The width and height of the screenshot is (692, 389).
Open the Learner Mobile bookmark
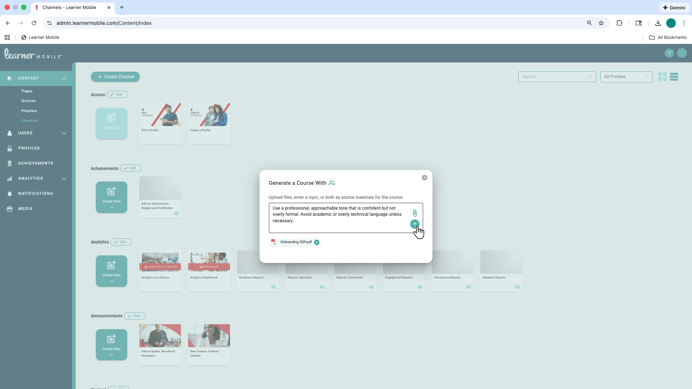pyautogui.click(x=40, y=38)
